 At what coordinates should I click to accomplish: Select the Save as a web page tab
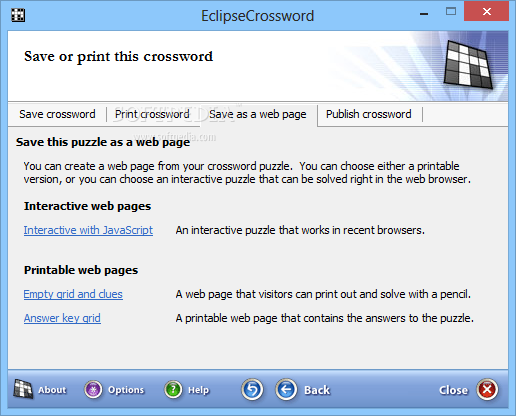[x=258, y=114]
